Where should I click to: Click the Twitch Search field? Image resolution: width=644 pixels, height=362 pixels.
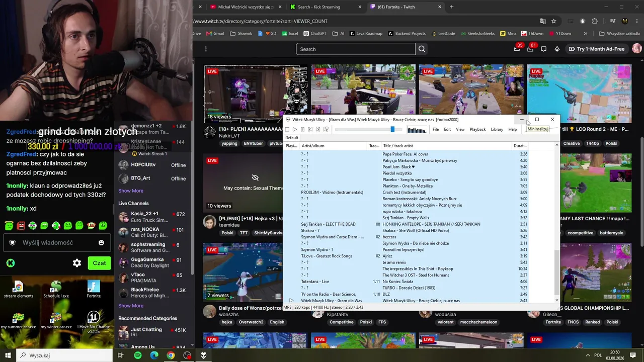pyautogui.click(x=356, y=49)
